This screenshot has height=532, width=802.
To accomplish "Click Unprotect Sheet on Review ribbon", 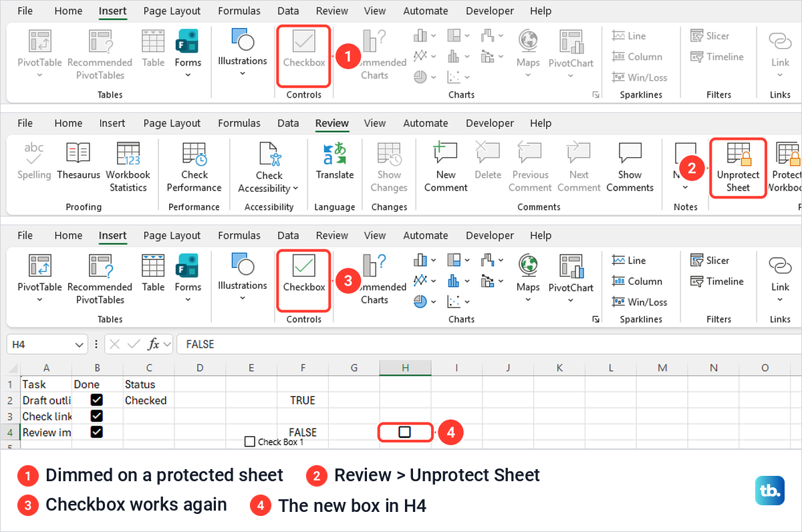I will 738,166.
